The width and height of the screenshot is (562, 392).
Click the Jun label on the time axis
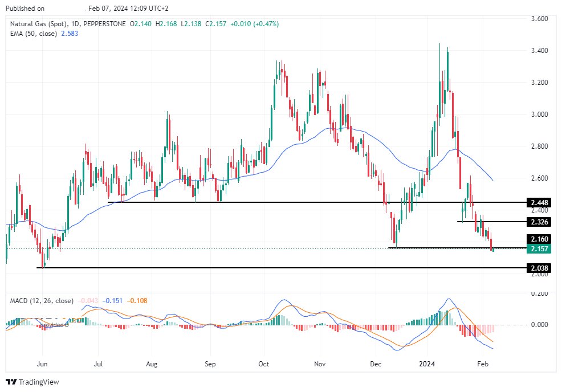tap(43, 363)
